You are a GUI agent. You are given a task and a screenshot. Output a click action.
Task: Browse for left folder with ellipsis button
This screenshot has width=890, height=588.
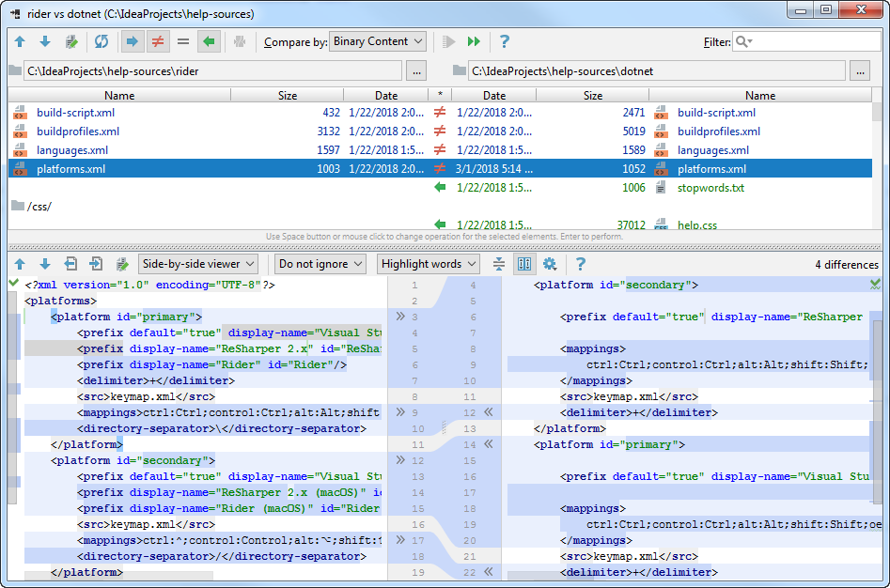tap(416, 71)
